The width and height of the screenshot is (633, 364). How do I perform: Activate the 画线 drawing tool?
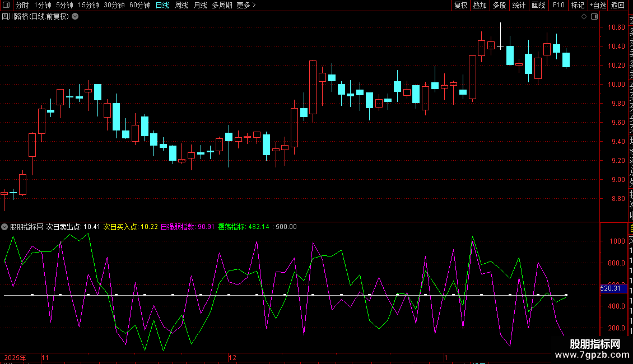coord(538,5)
